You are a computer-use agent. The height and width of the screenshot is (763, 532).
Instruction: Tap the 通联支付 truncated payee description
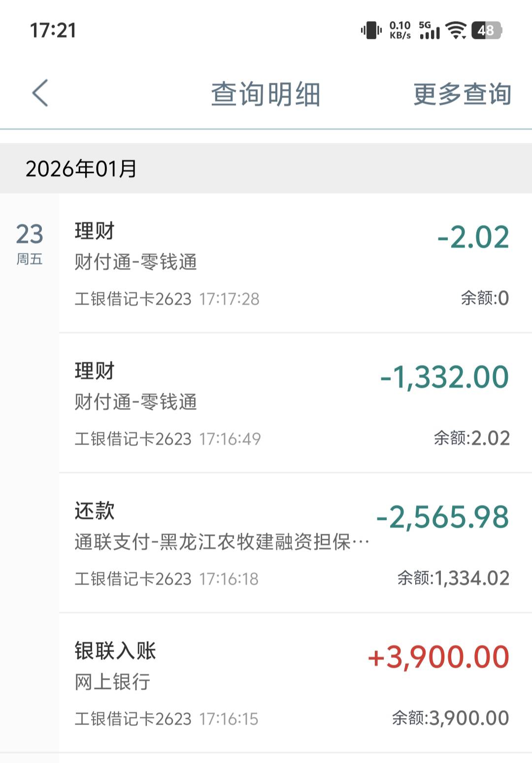point(221,542)
